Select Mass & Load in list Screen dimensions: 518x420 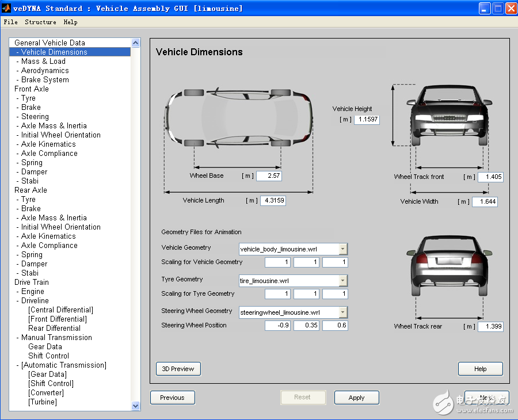(x=43, y=61)
